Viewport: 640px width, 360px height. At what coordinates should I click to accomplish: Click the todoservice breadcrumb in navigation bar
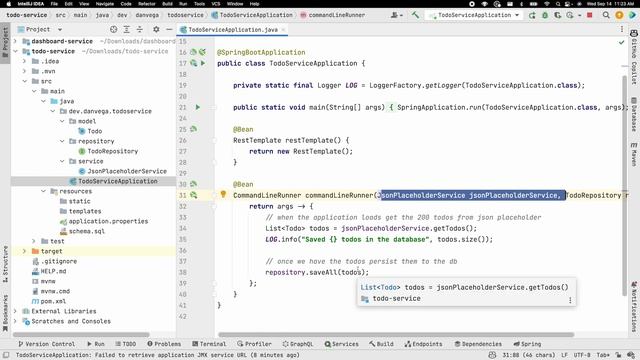pos(185,15)
